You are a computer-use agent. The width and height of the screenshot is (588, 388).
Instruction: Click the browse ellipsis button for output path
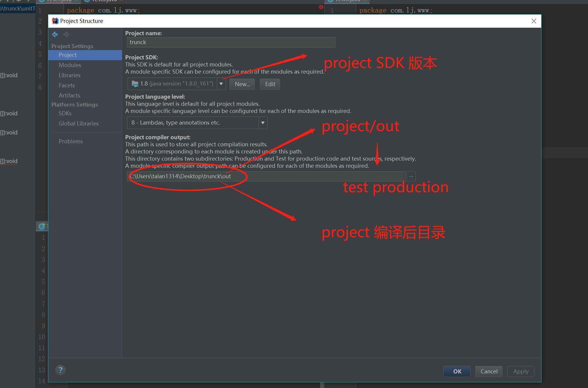[411, 176]
